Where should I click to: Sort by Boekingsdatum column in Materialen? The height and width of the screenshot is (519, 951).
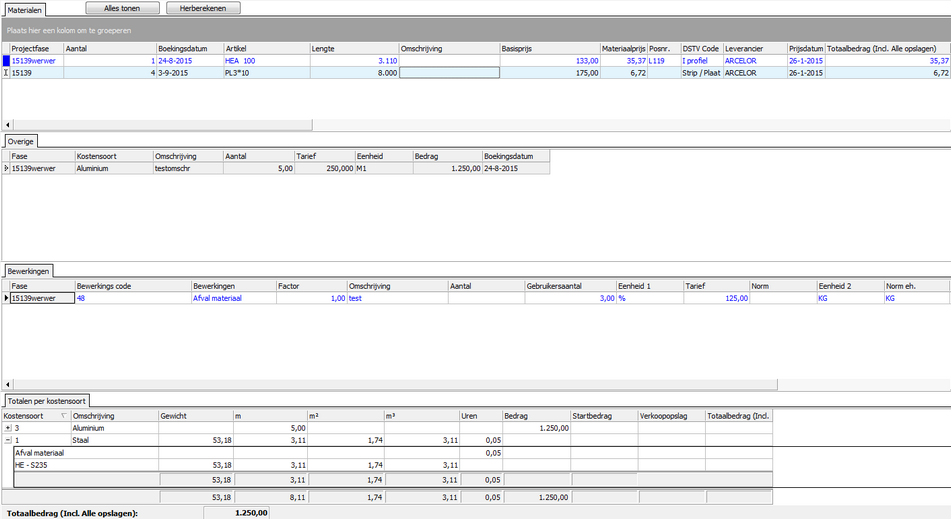point(190,49)
